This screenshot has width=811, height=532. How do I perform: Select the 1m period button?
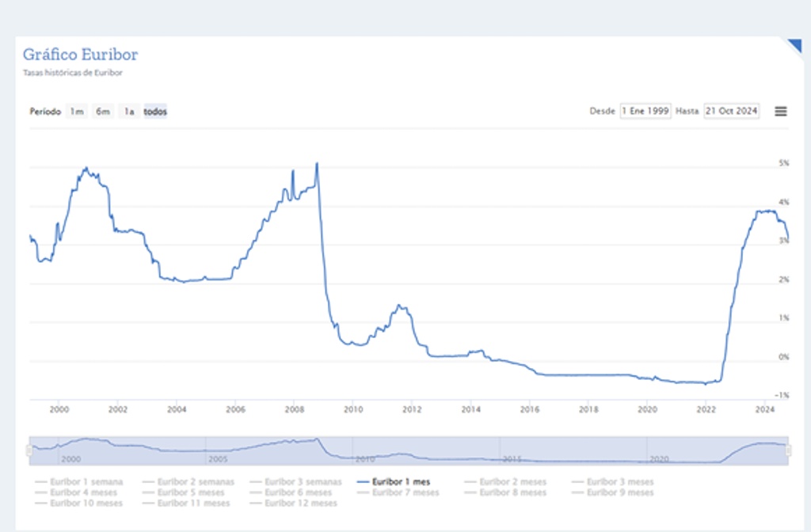[76, 112]
